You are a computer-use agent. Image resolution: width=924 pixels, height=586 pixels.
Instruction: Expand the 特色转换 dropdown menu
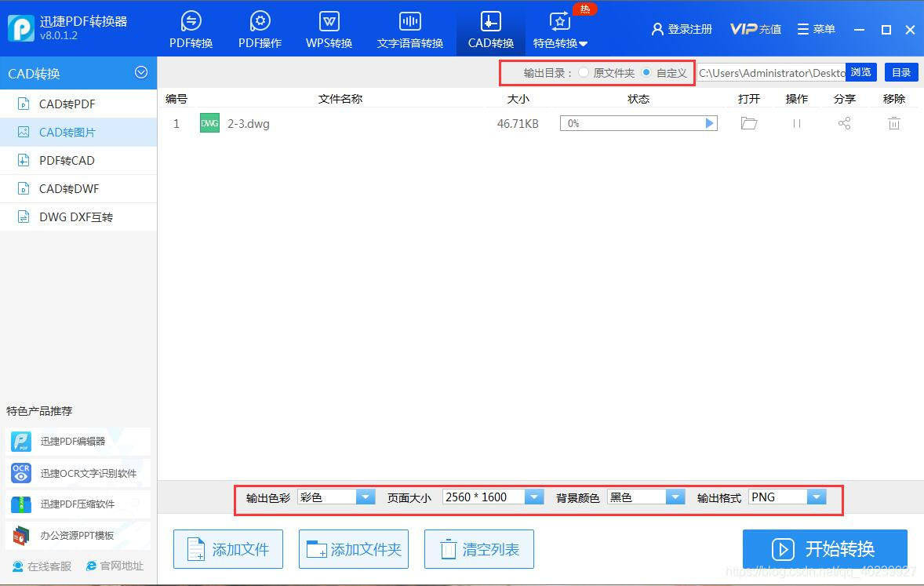coord(560,30)
